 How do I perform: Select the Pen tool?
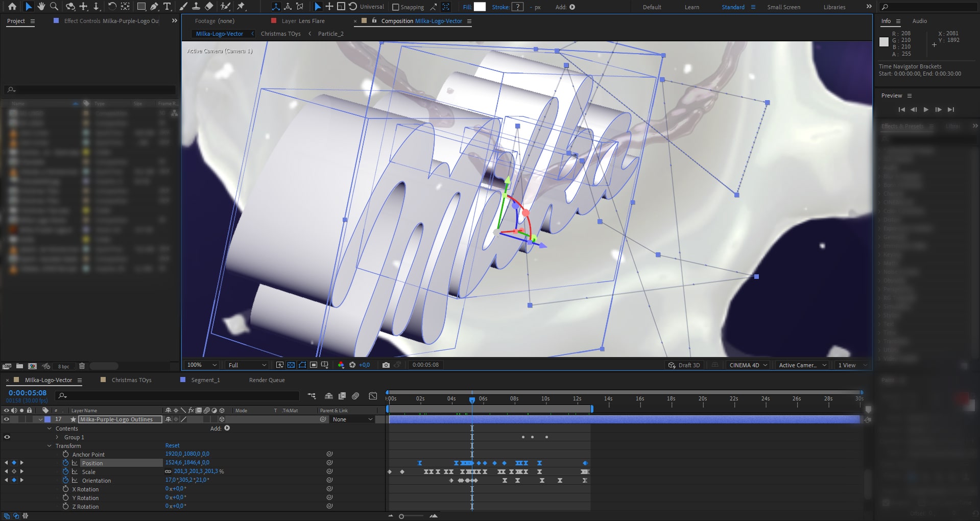[154, 7]
